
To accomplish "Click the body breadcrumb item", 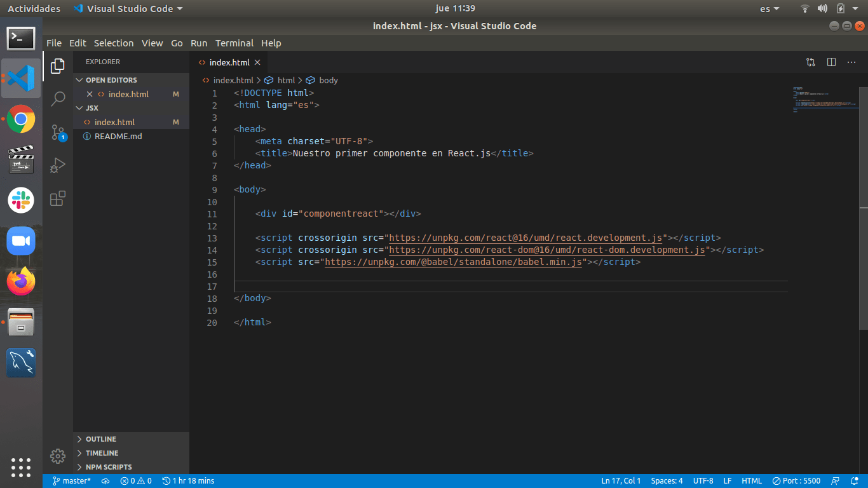I will tap(322, 80).
